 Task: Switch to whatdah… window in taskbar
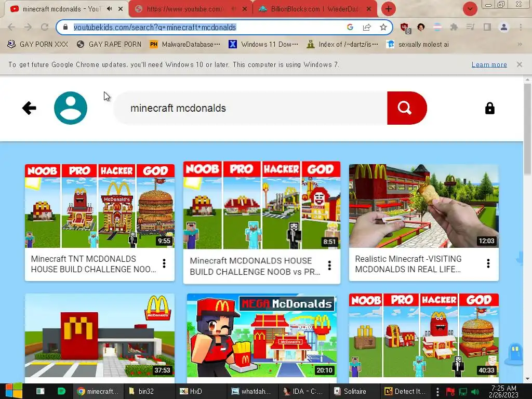click(251, 392)
